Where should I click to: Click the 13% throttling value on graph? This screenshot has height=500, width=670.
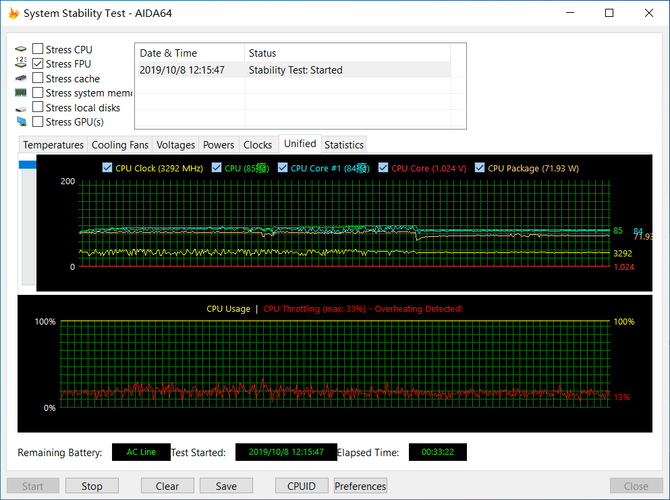click(x=622, y=397)
